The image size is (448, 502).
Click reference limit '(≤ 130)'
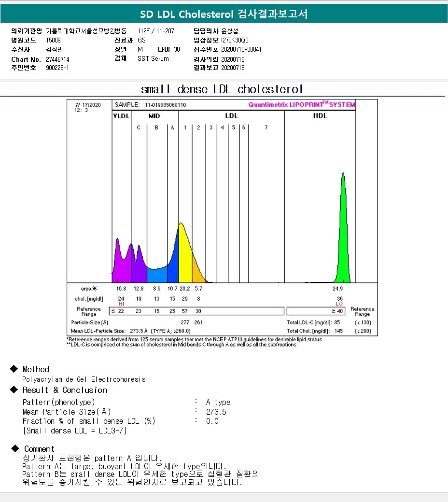pyautogui.click(x=363, y=322)
